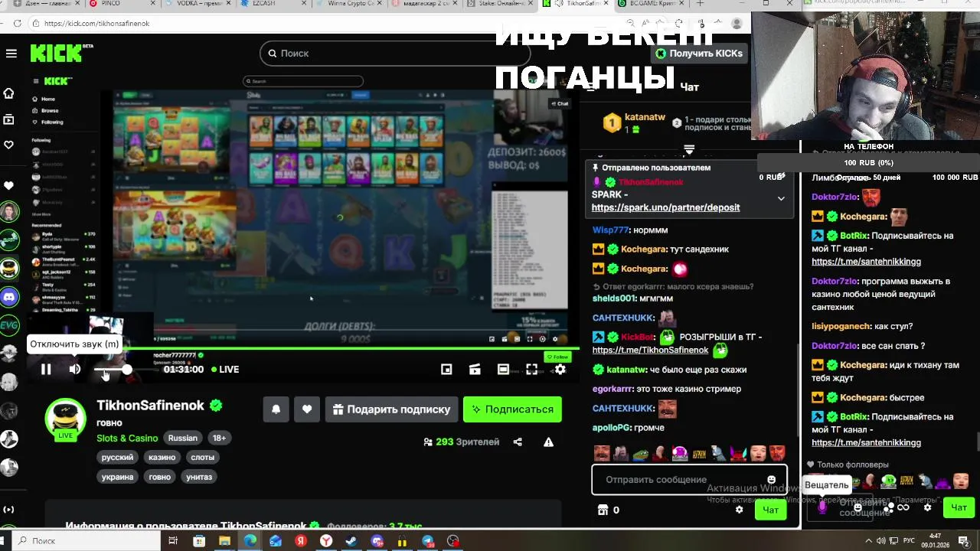Open Yandex browser from taskbar
980x551 pixels.
pos(327,541)
